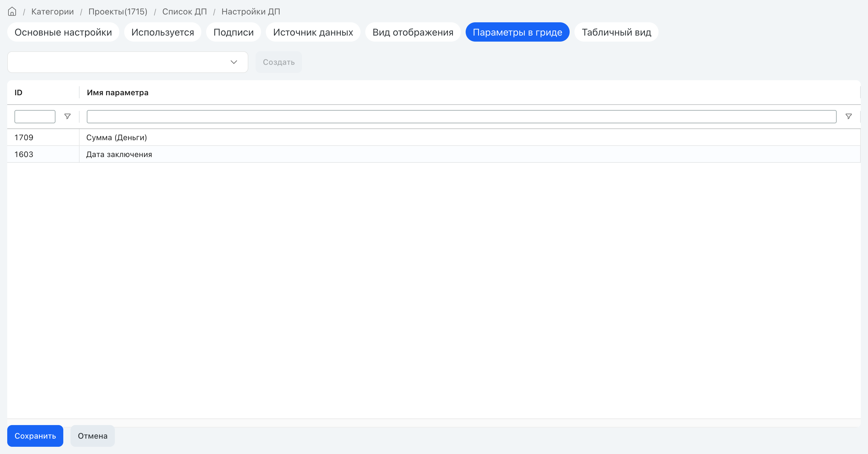Open filter options for Имя параметра column

848,116
